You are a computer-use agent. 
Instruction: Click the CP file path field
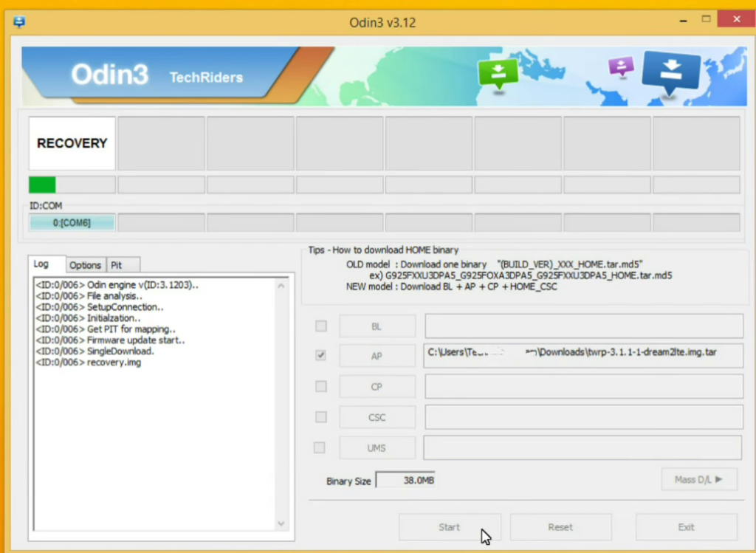tap(584, 387)
